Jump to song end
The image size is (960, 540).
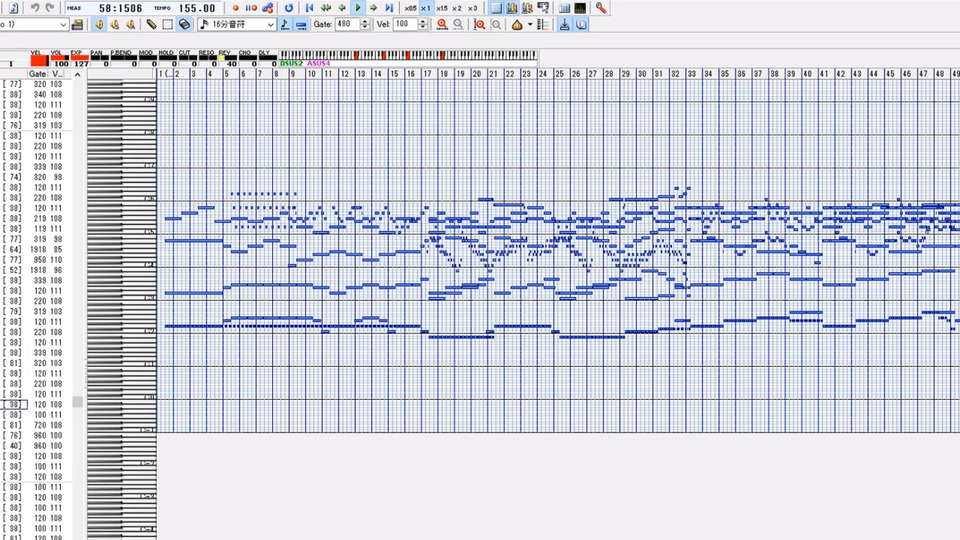pos(389,8)
